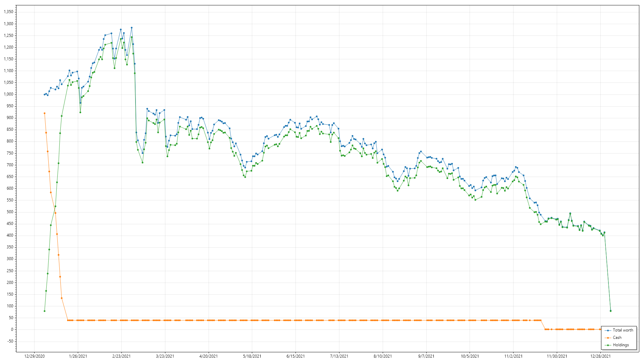Click the 1,300 value axis label
Image resolution: width=644 pixels, height=362 pixels.
pos(8,24)
